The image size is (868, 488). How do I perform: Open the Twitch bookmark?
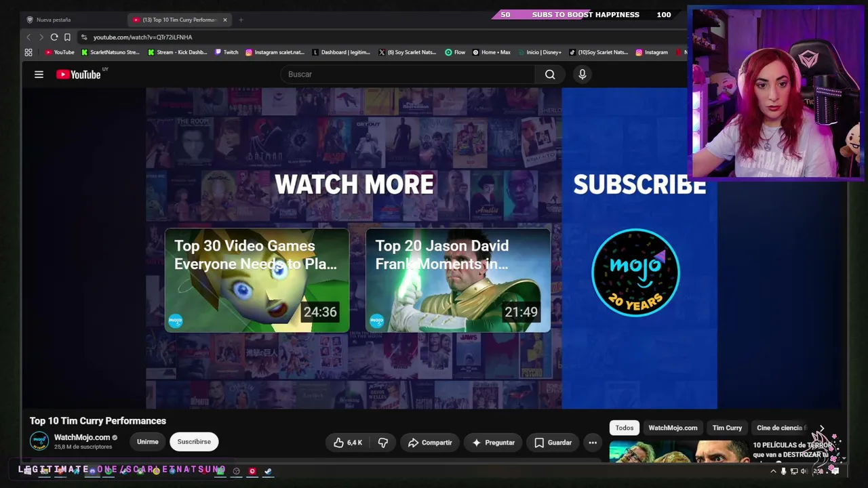(226, 52)
